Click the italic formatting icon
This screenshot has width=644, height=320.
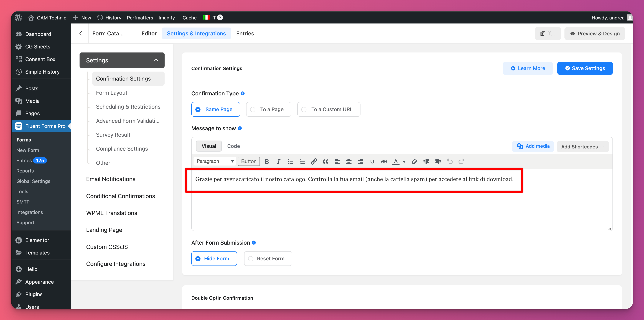click(x=278, y=161)
